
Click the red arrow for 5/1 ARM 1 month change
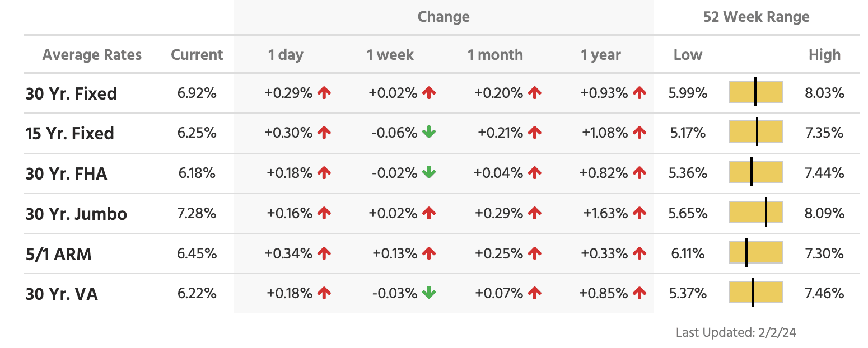535,253
